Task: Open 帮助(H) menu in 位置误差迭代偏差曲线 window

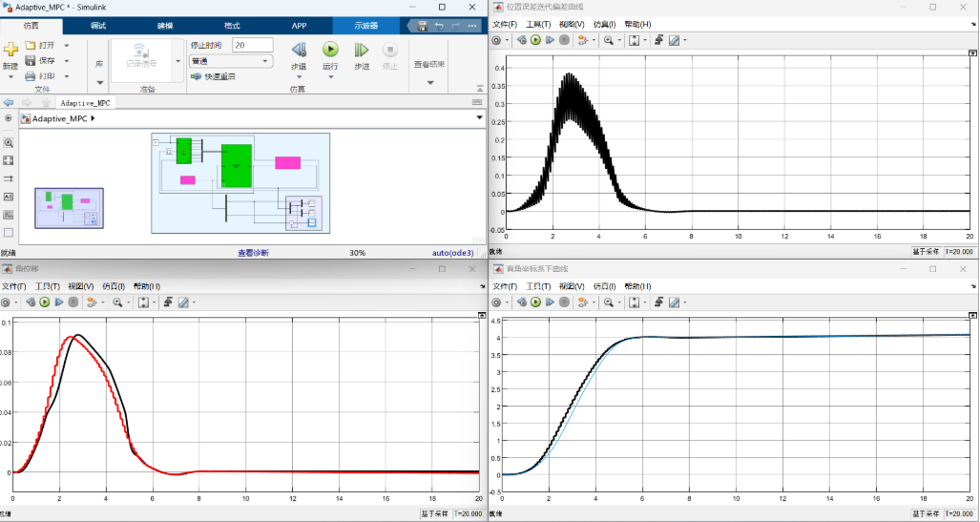Action: pyautogui.click(x=637, y=24)
